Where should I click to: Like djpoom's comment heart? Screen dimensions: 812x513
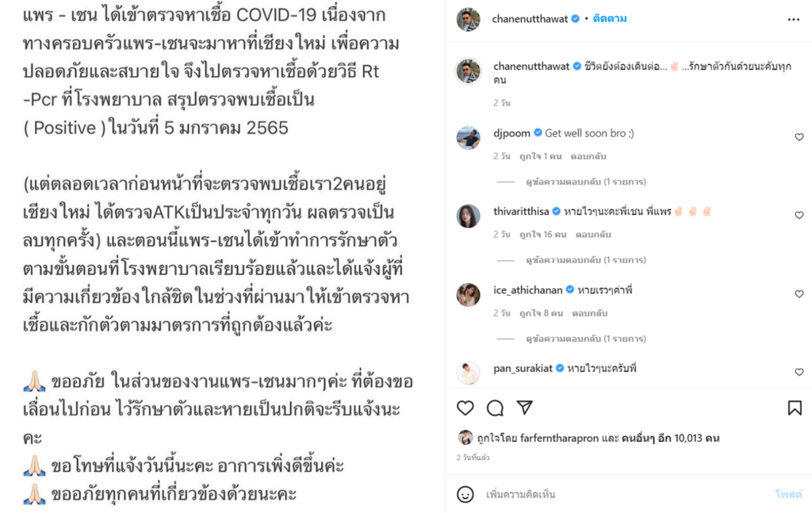pyautogui.click(x=799, y=136)
